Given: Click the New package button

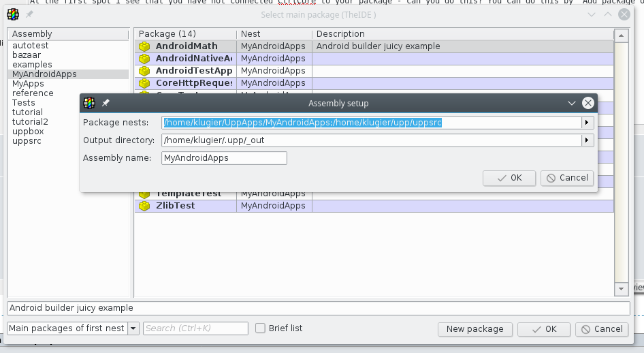Looking at the screenshot, I should pyautogui.click(x=474, y=329).
